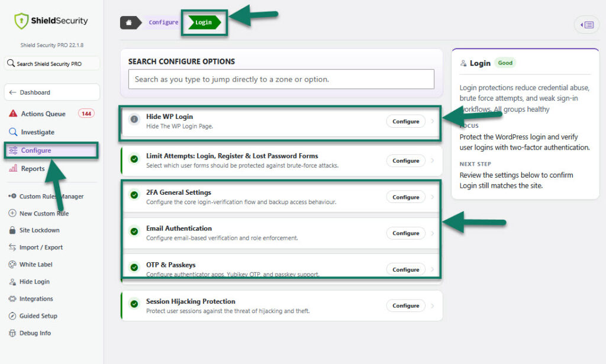Configure 2FA General Settings
The height and width of the screenshot is (364, 606).
click(x=406, y=197)
